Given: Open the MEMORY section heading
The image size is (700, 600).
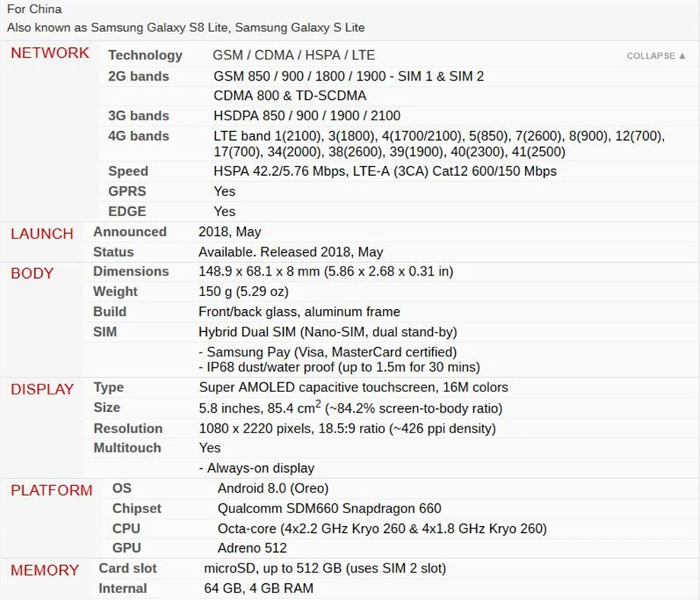Looking at the screenshot, I should coord(45,570).
